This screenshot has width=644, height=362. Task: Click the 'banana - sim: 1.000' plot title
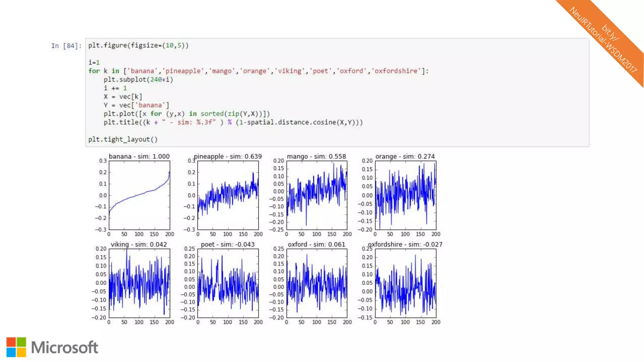[139, 156]
